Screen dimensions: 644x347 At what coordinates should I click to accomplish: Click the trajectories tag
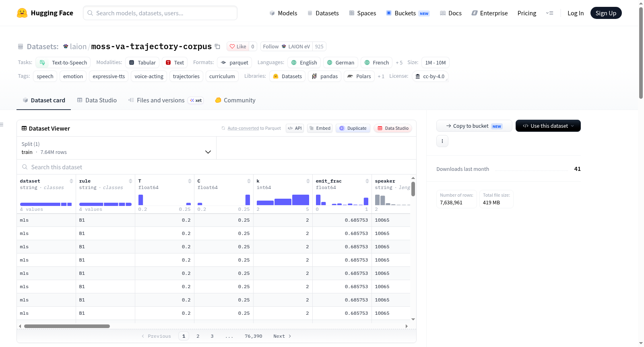(186, 76)
